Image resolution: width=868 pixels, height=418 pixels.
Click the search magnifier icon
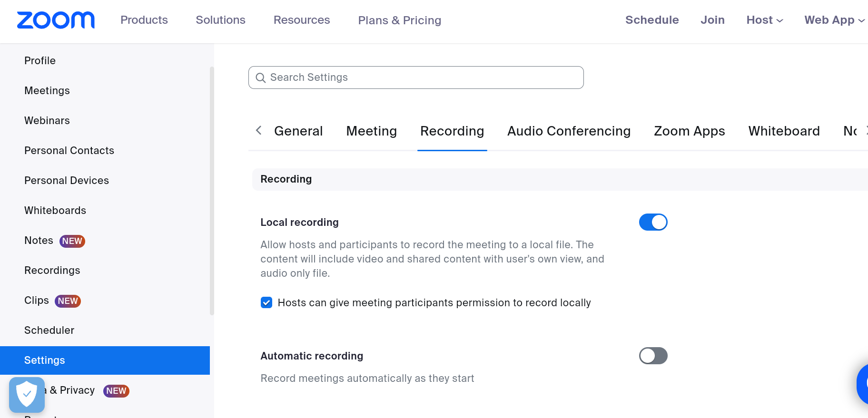click(260, 78)
